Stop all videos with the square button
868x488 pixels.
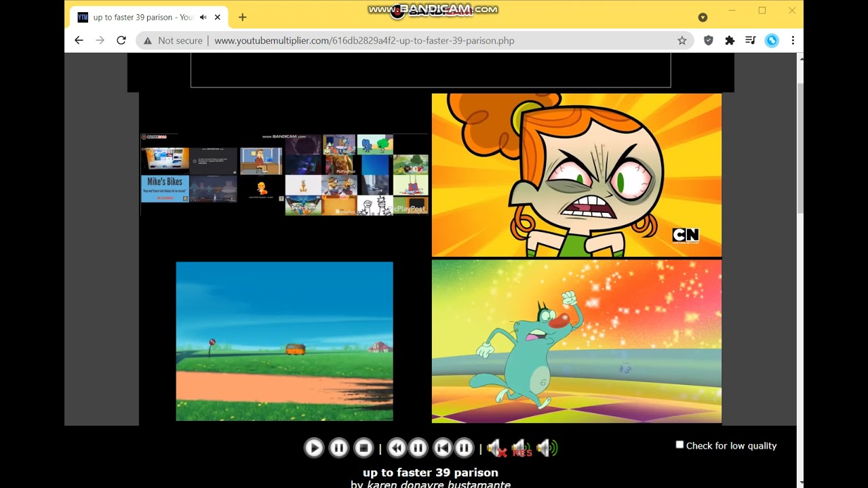(363, 447)
